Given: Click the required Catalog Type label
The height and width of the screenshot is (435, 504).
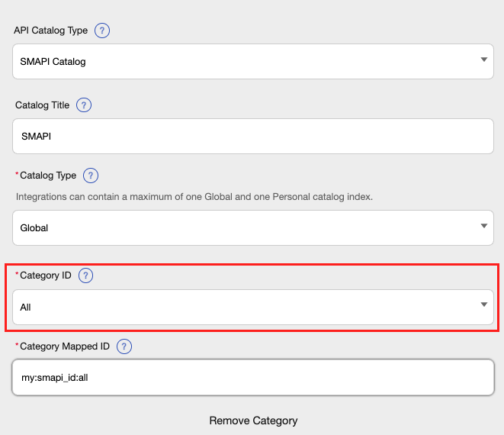Looking at the screenshot, I should [x=48, y=176].
